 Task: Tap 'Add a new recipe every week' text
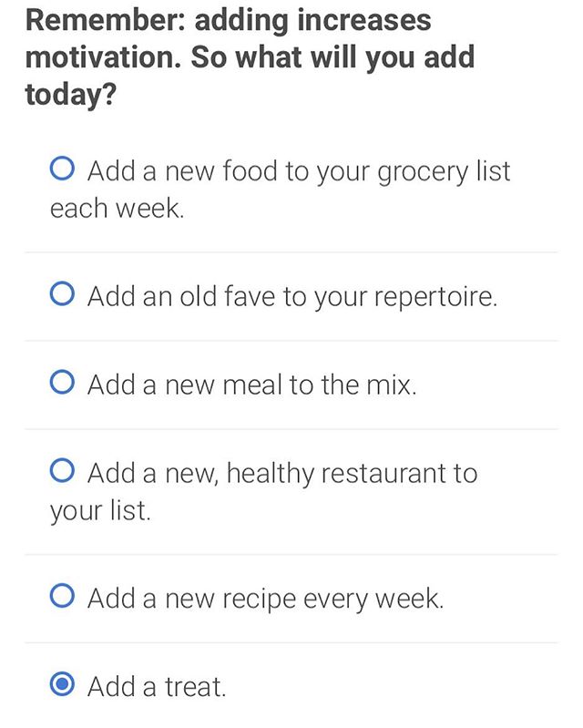[265, 599]
